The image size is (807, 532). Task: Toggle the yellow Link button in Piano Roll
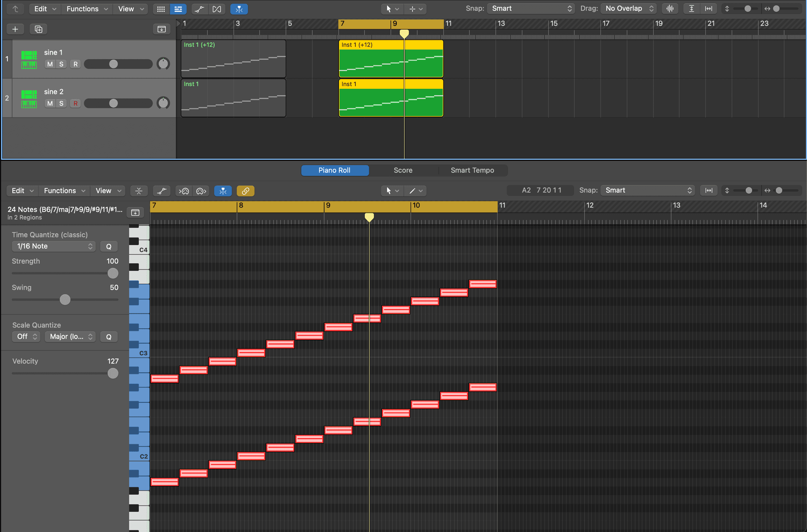point(245,191)
